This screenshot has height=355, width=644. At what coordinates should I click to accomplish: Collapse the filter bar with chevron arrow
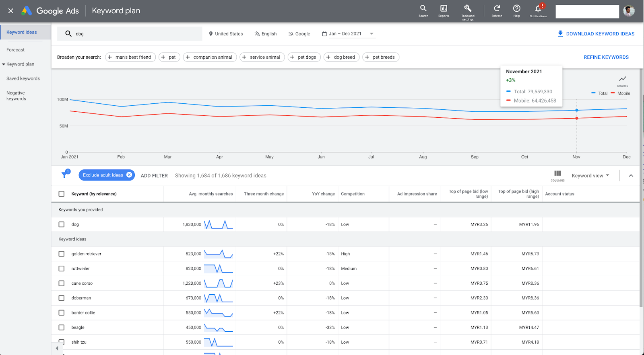tap(631, 176)
